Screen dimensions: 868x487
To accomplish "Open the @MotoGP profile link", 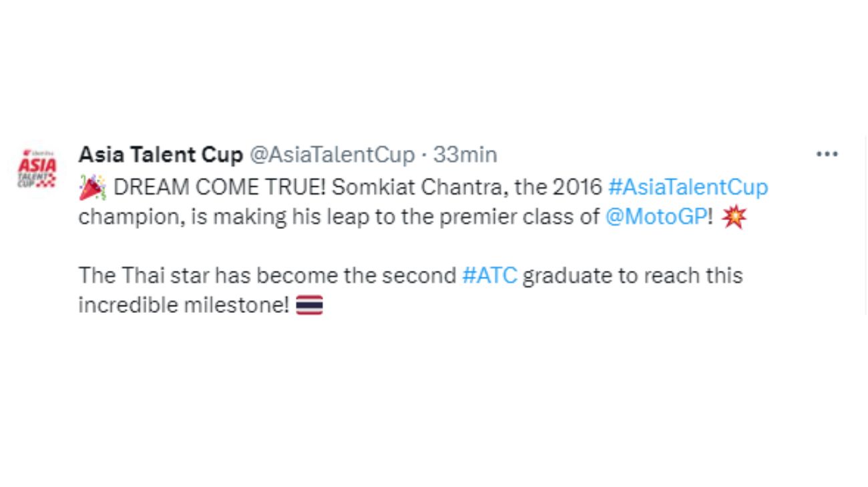I will (656, 215).
